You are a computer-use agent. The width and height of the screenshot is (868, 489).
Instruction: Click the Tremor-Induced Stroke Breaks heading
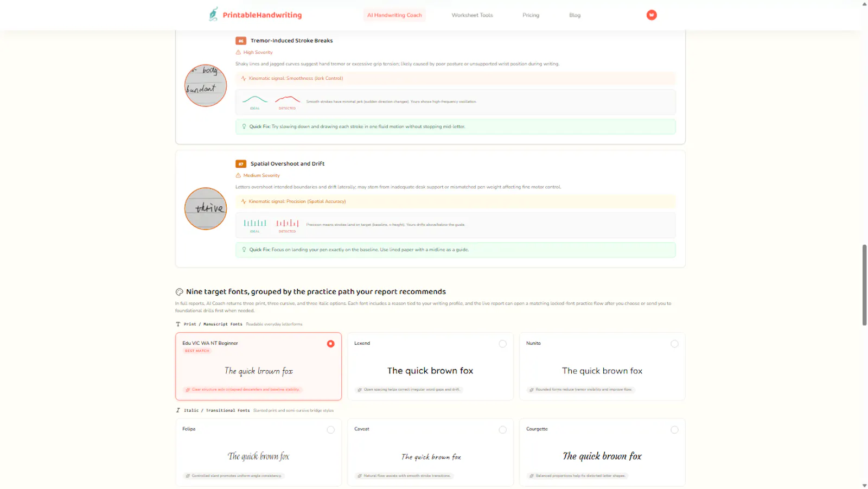click(291, 41)
